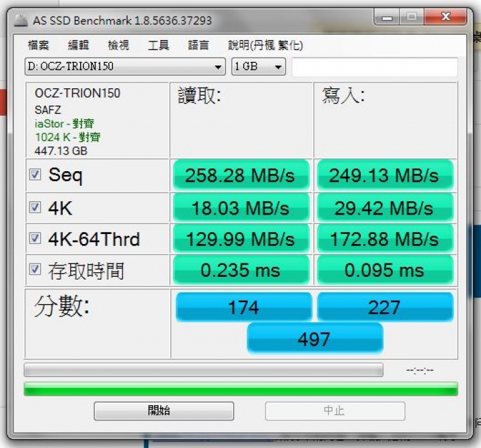Open the D: OCZ-TRION150 drive dropdown
The width and height of the screenshot is (481, 448).
coord(125,66)
